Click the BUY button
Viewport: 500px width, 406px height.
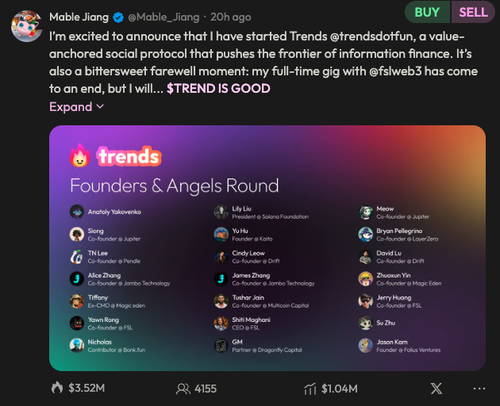(x=427, y=12)
